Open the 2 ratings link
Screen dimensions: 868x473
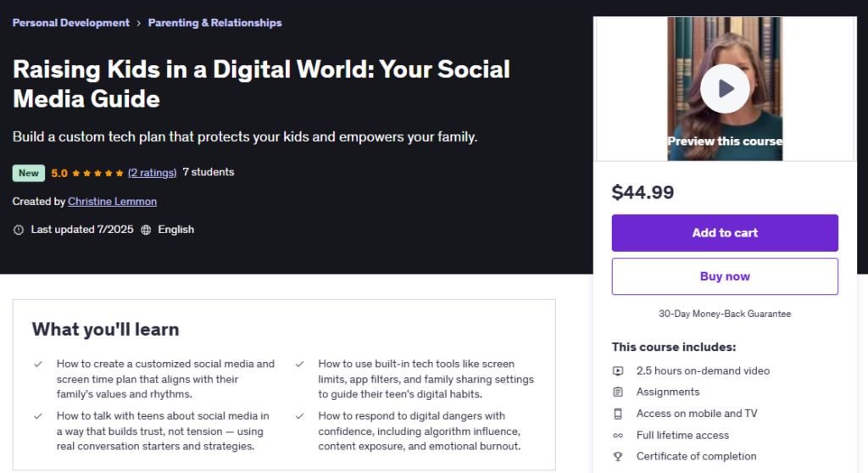[153, 173]
